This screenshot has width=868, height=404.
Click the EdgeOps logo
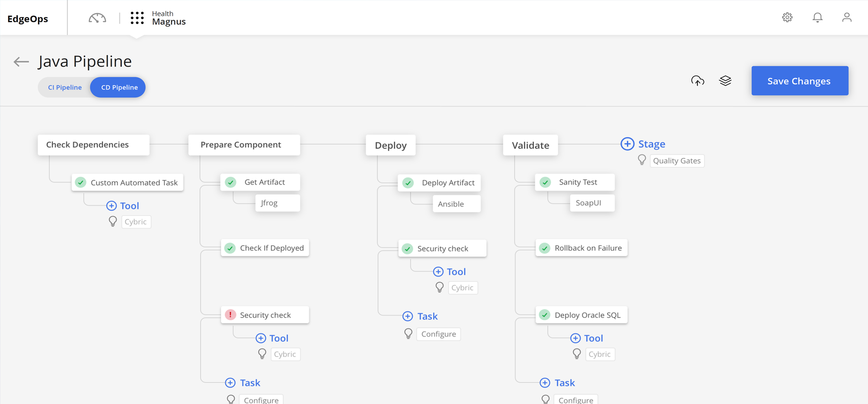pyautogui.click(x=28, y=19)
